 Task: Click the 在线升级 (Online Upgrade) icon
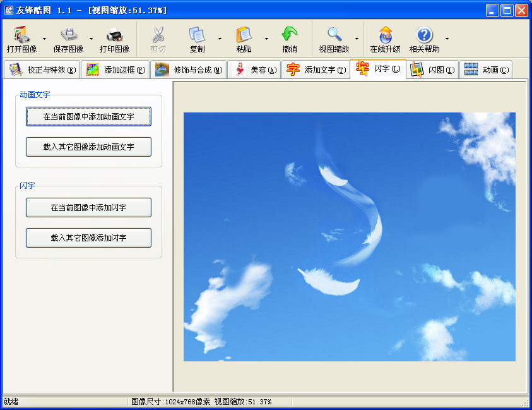pyautogui.click(x=385, y=35)
